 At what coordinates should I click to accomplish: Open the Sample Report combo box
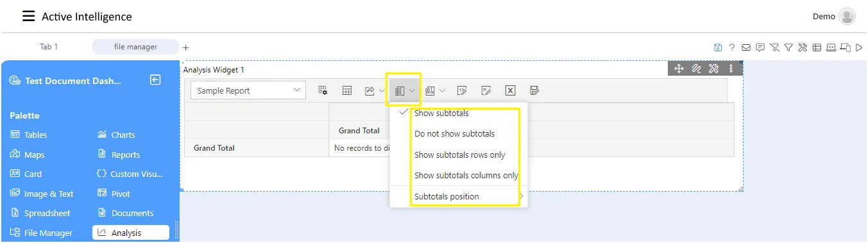(x=248, y=90)
